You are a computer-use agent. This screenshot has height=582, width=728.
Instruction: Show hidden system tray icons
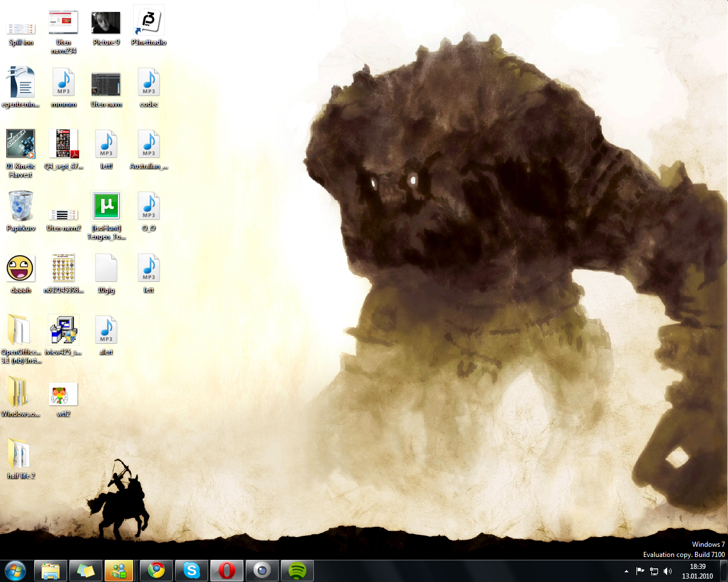pos(626,571)
